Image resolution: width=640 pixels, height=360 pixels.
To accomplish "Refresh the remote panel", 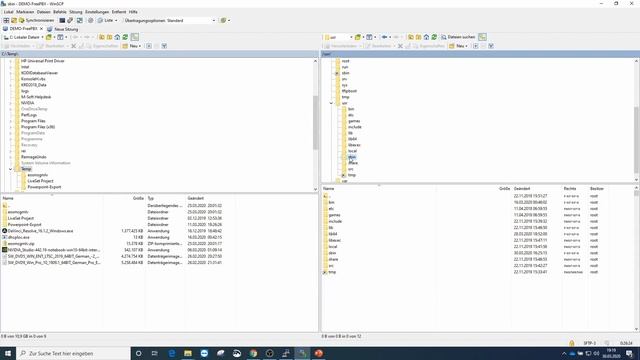I will coord(434,37).
